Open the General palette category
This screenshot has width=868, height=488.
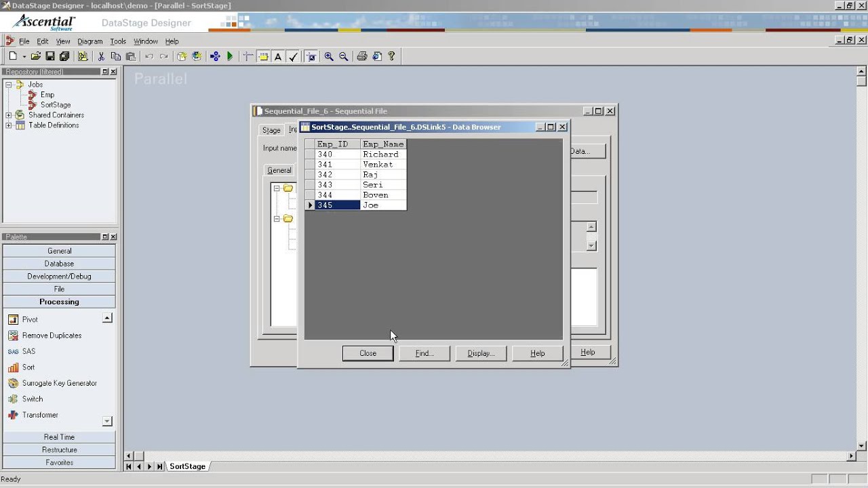point(59,251)
